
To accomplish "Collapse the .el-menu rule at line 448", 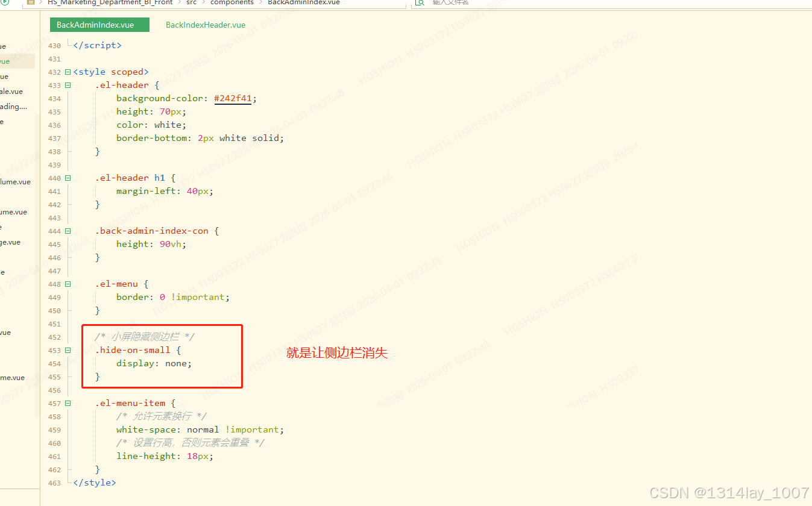I will 68,284.
